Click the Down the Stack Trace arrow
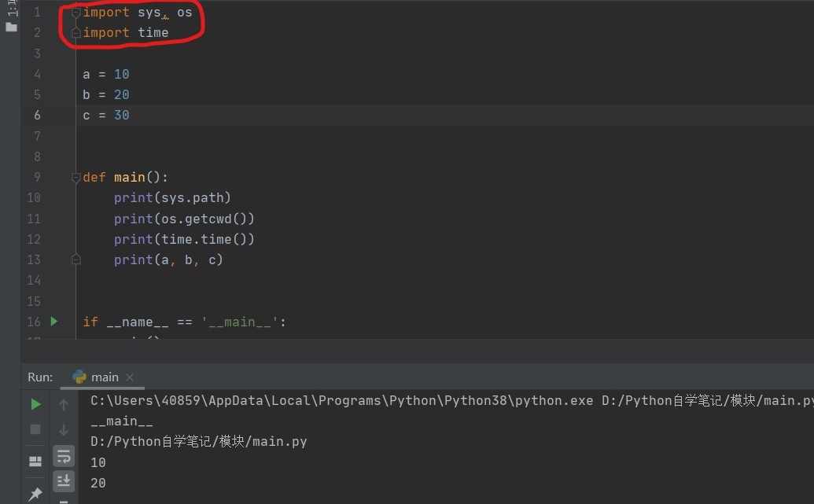This screenshot has height=504, width=814. point(64,430)
